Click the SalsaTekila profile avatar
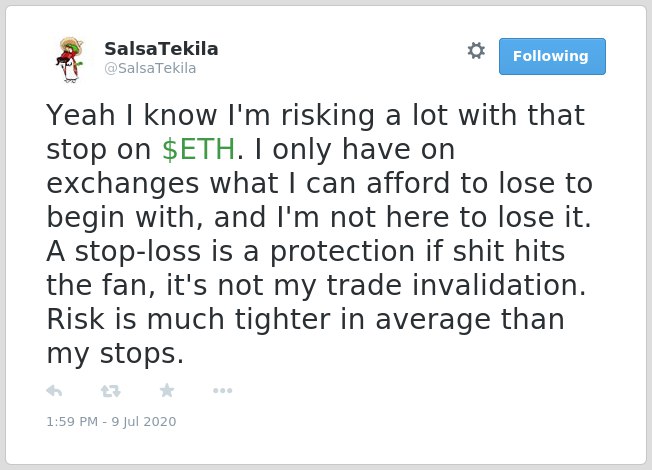 click(70, 60)
